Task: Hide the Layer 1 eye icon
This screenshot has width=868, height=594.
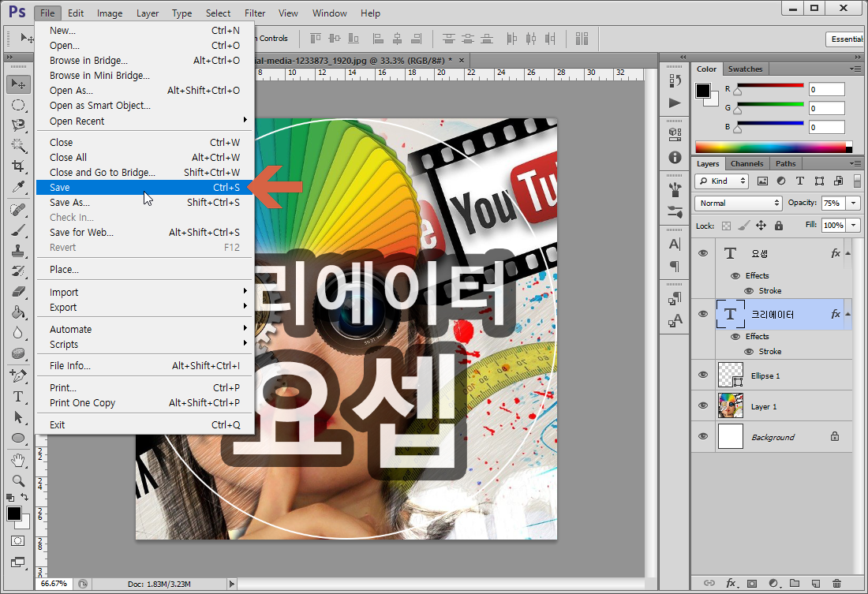Action: [703, 405]
